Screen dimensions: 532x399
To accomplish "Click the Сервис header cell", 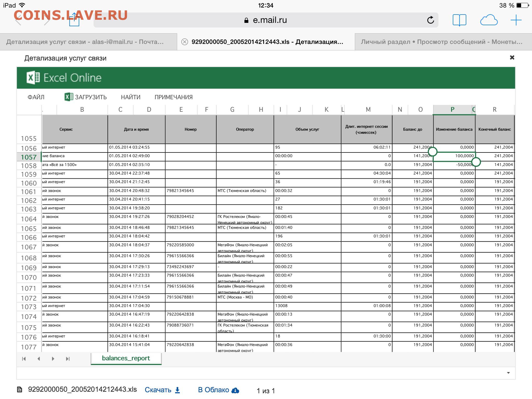I will (75, 129).
